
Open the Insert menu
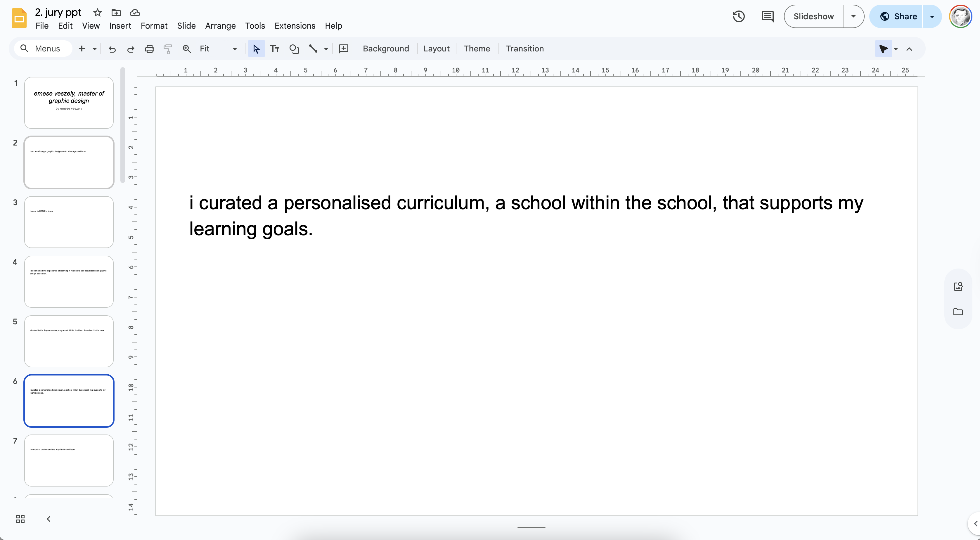(120, 26)
